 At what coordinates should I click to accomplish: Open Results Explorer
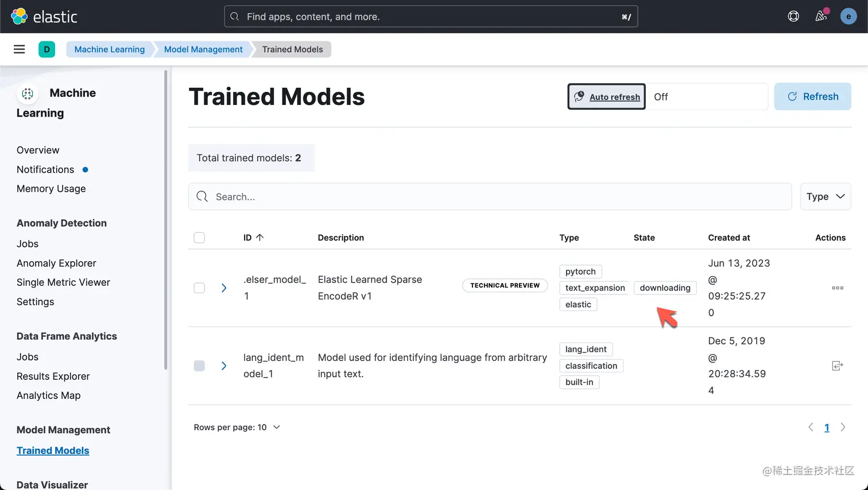coord(53,376)
